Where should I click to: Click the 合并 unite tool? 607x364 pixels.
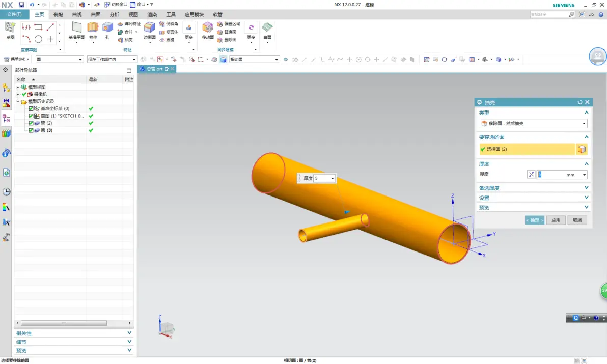(x=126, y=32)
